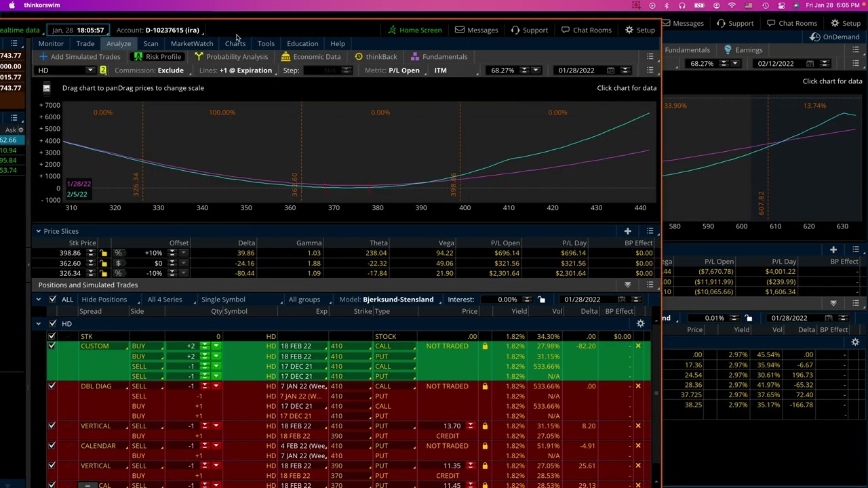The width and height of the screenshot is (868, 488).
Task: Toggle lock on 362.60 price slice
Action: (x=104, y=263)
